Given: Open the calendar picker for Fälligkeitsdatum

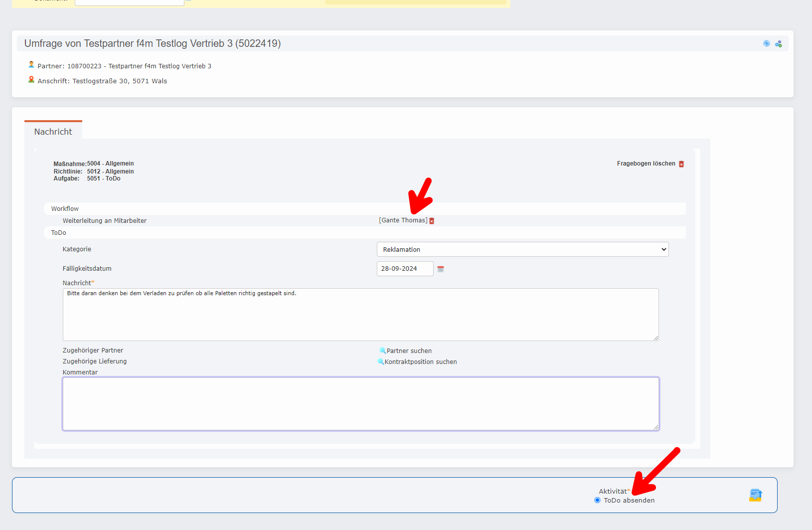Looking at the screenshot, I should (x=441, y=269).
